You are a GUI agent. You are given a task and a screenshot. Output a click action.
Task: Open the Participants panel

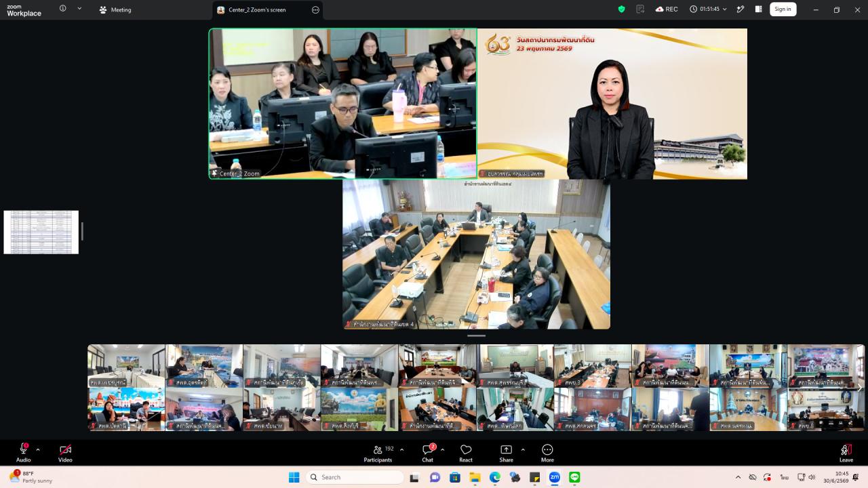coord(378,453)
